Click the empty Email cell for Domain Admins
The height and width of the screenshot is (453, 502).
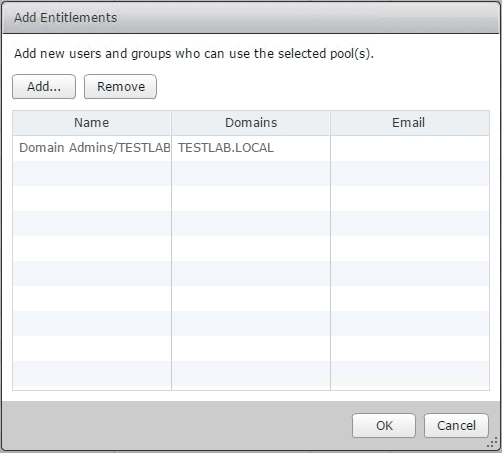click(x=410, y=148)
